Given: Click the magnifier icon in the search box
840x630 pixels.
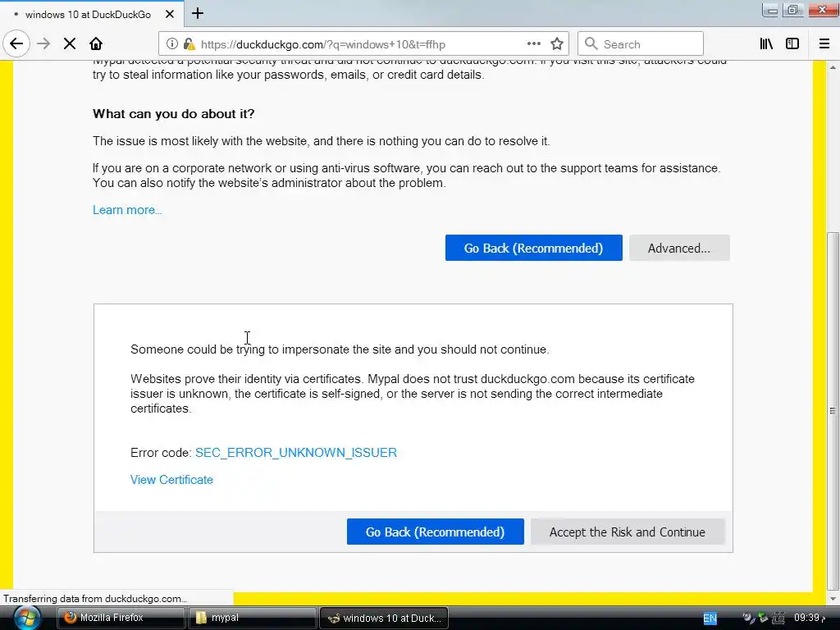Looking at the screenshot, I should (591, 44).
